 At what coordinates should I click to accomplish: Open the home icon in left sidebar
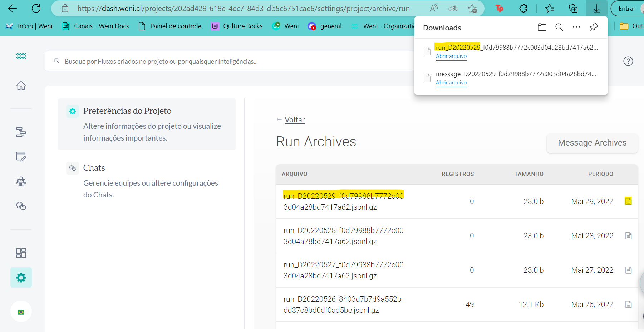tap(21, 86)
